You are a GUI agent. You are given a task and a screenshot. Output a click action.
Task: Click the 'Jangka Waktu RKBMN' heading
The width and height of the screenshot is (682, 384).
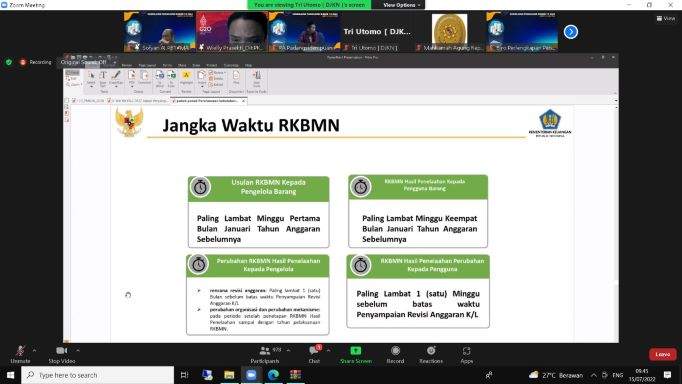point(251,125)
